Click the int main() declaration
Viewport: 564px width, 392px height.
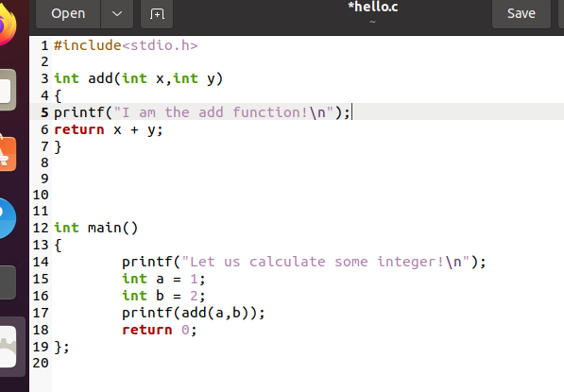point(95,228)
